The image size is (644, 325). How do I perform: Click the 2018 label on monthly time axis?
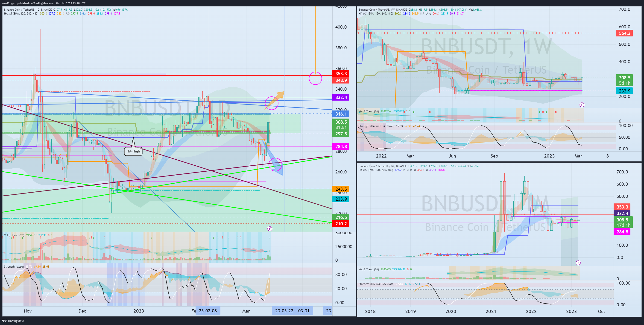[370, 311]
